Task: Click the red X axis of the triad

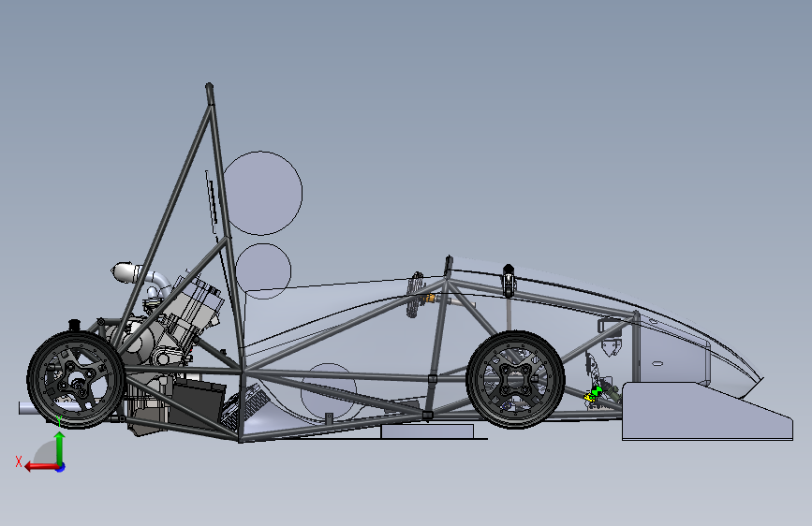Action: tap(41, 467)
